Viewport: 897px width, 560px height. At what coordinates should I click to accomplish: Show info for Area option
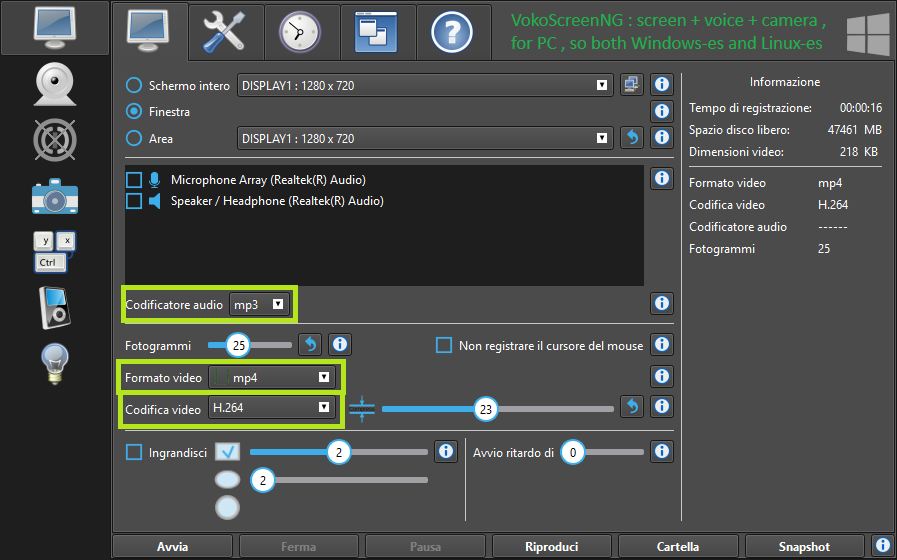click(x=662, y=137)
